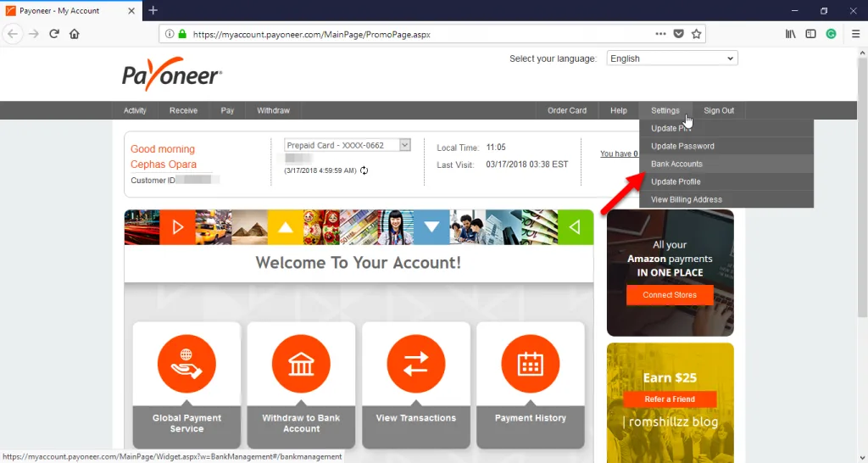Click Sign Out in navigation bar
Image resolution: width=868 pixels, height=463 pixels.
(719, 110)
